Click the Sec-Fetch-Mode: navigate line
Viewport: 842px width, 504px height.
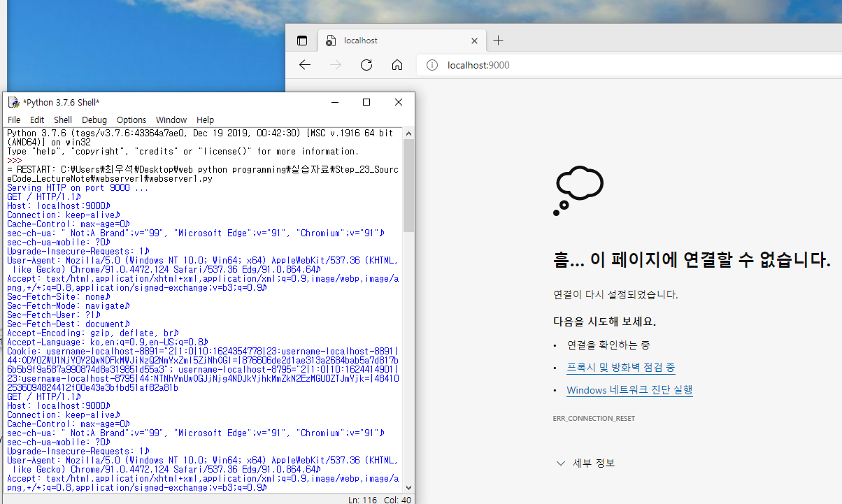point(69,306)
